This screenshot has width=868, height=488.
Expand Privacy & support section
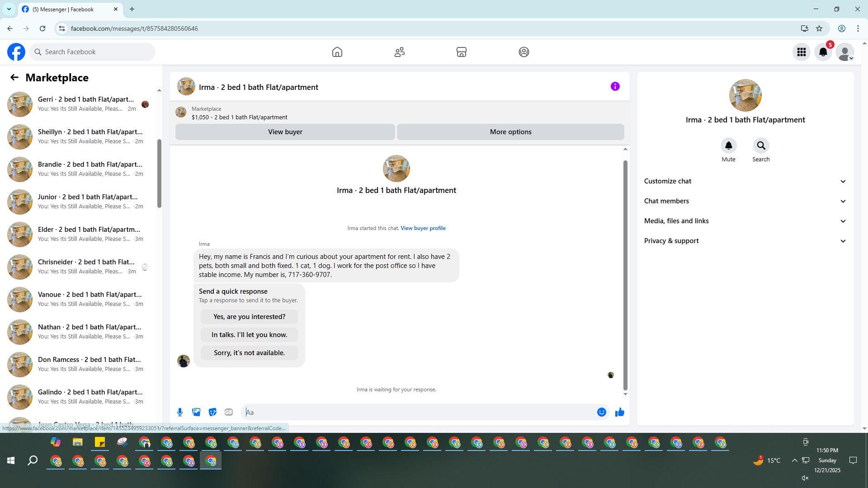(x=745, y=241)
